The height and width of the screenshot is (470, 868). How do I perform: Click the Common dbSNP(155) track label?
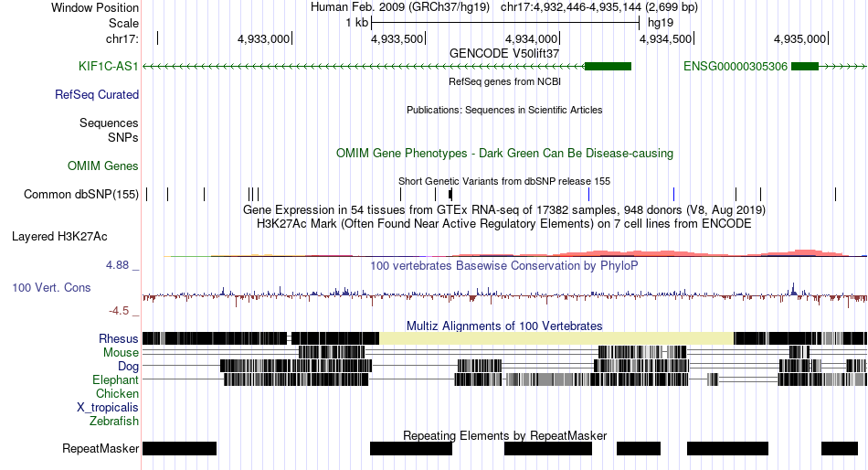tap(81, 195)
